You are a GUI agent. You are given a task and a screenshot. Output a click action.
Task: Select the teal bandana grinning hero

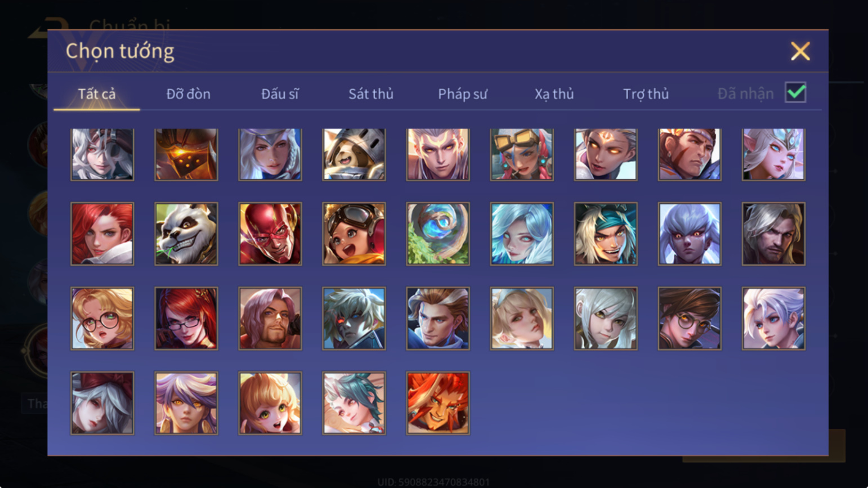click(605, 234)
